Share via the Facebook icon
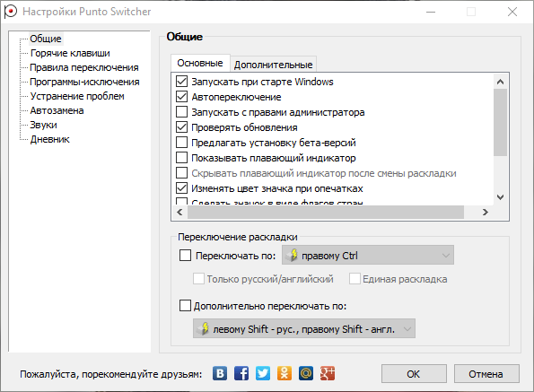The width and height of the screenshot is (534, 392). [x=241, y=374]
